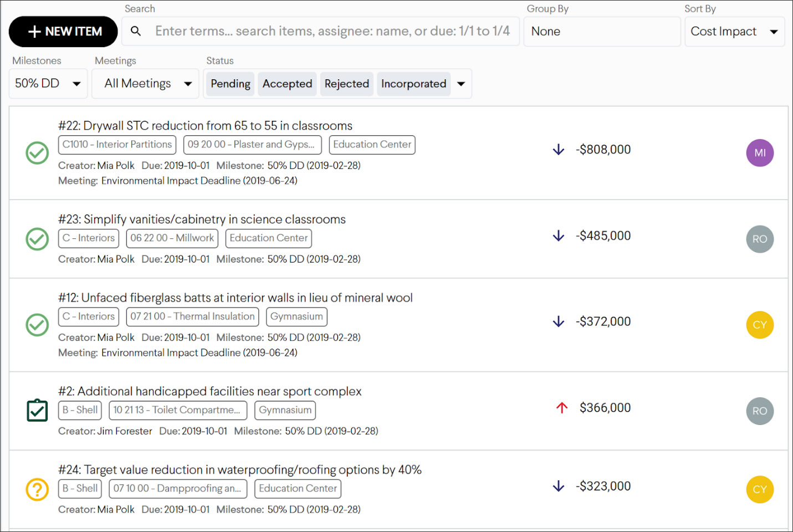Open item #22 Drywall STC reduction title

205,126
